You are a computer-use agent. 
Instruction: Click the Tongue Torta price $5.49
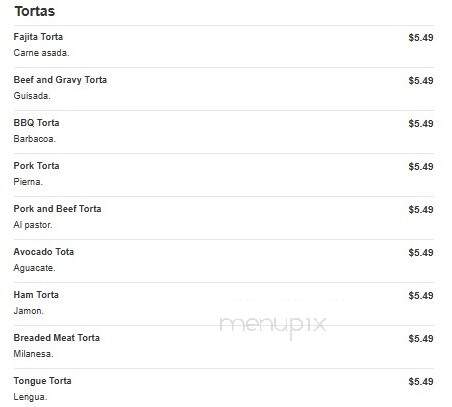point(421,381)
